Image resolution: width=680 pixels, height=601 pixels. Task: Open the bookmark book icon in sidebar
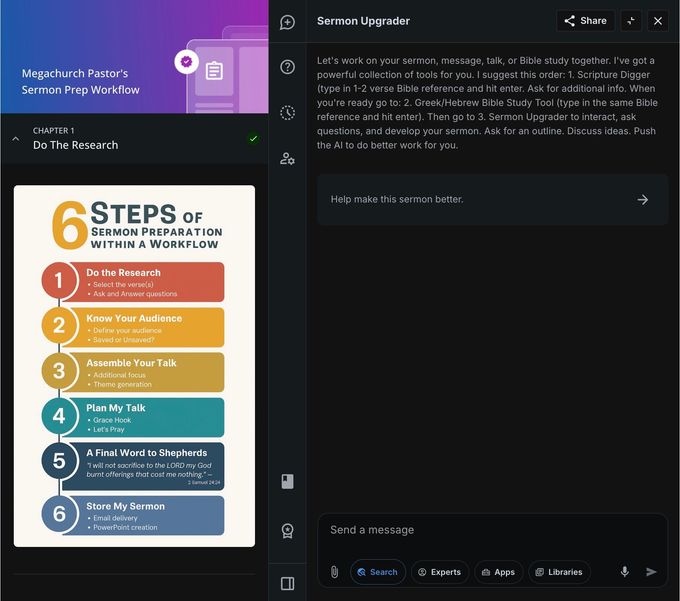(x=287, y=481)
